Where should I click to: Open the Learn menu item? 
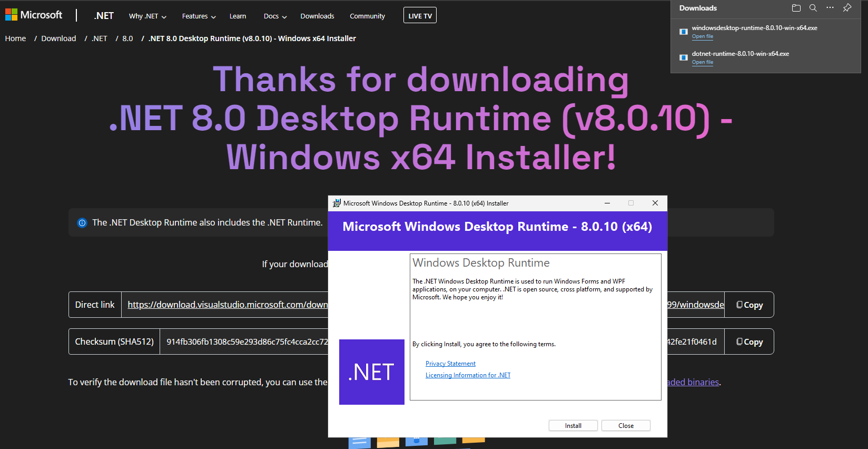click(x=238, y=16)
